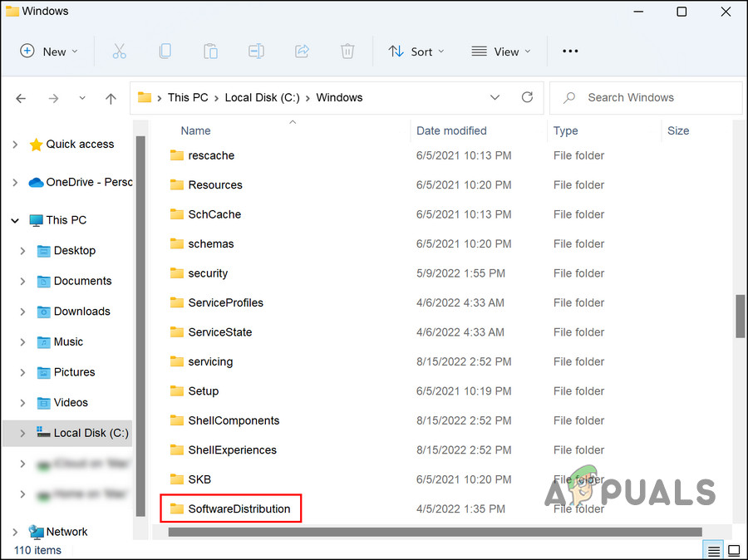
Task: Expand Quick access tree node
Action: tap(15, 144)
